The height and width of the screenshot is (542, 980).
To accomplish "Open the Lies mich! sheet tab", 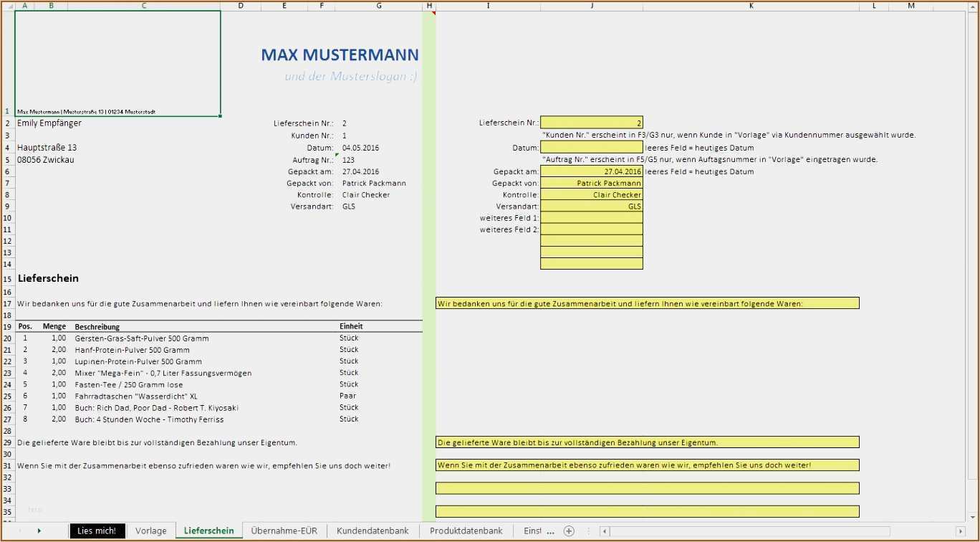I will click(x=97, y=531).
